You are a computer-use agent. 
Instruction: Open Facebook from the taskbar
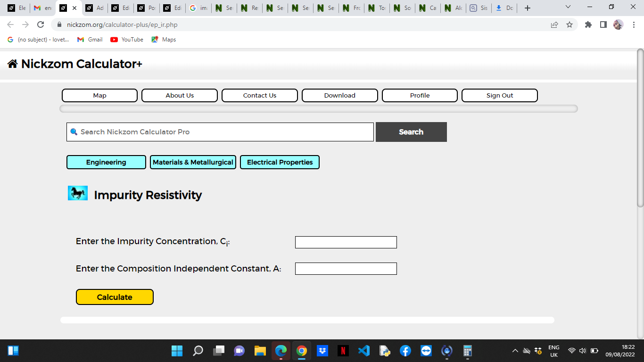405,351
